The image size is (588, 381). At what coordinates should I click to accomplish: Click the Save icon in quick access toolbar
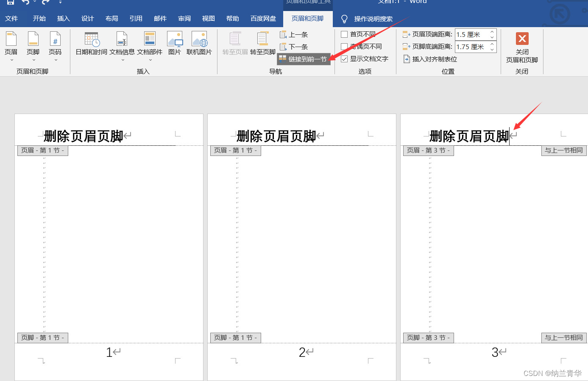(x=11, y=2)
